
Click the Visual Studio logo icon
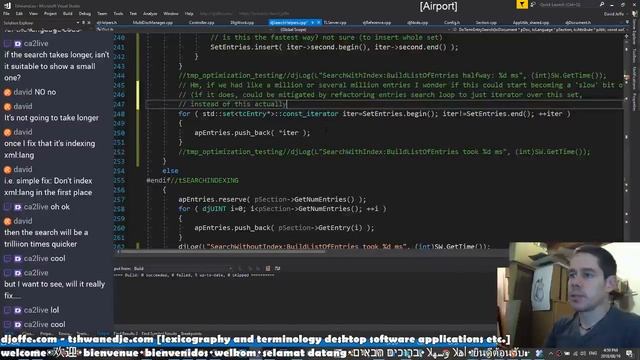[x=7, y=5]
